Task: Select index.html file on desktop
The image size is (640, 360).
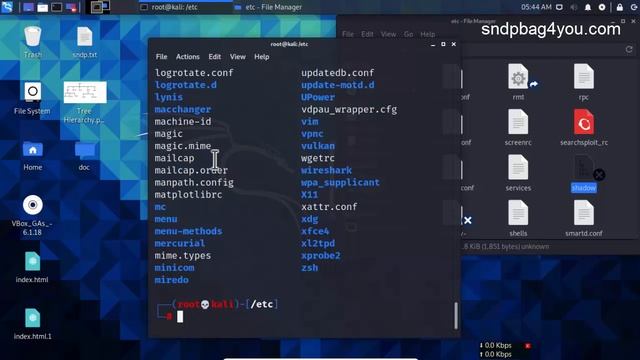Action: [x=32, y=267]
